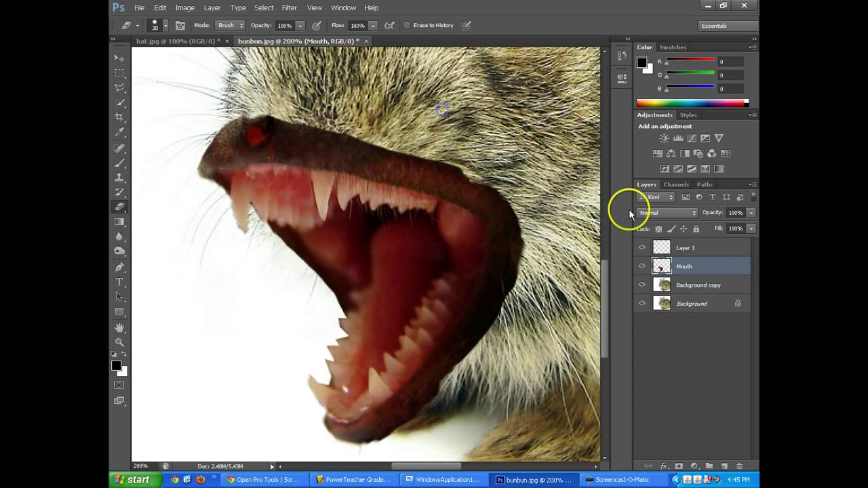868x488 pixels.
Task: Open the Essentials workspace dropdown
Action: coord(728,26)
